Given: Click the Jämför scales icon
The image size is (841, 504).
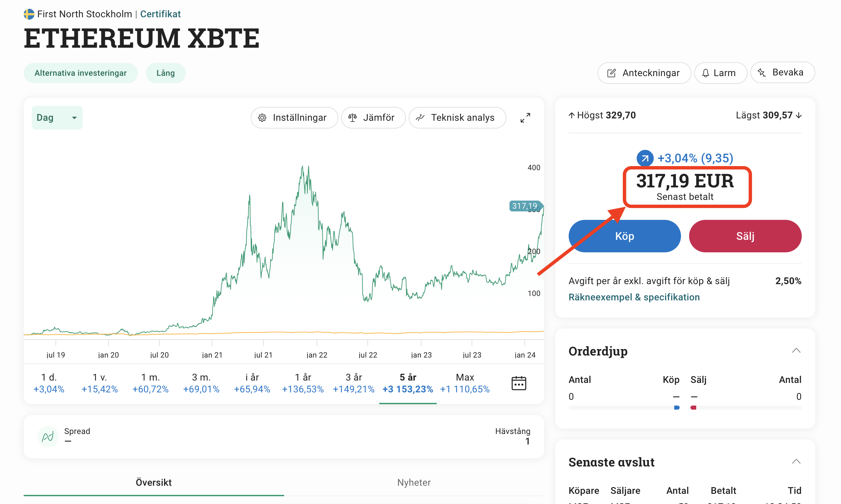Looking at the screenshot, I should pos(353,117).
